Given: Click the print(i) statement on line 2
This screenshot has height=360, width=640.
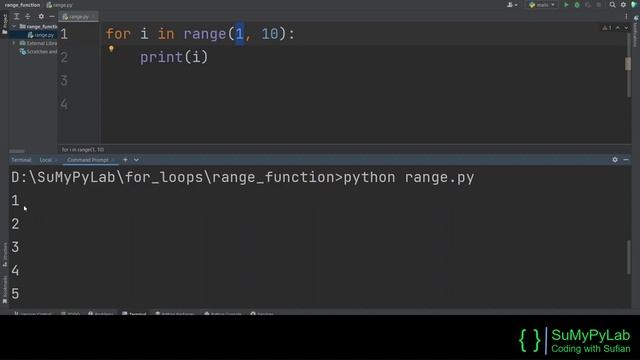Looking at the screenshot, I should 174,57.
